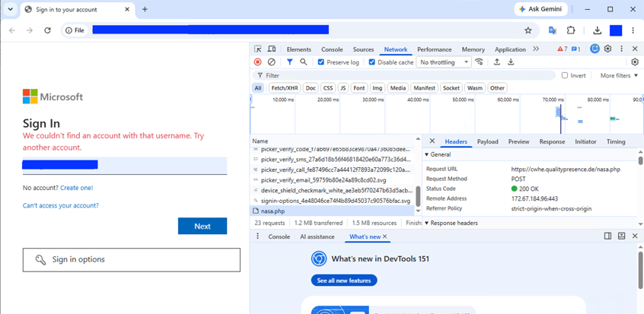
Task: Click the Ask Gemini button
Action: 541,9
